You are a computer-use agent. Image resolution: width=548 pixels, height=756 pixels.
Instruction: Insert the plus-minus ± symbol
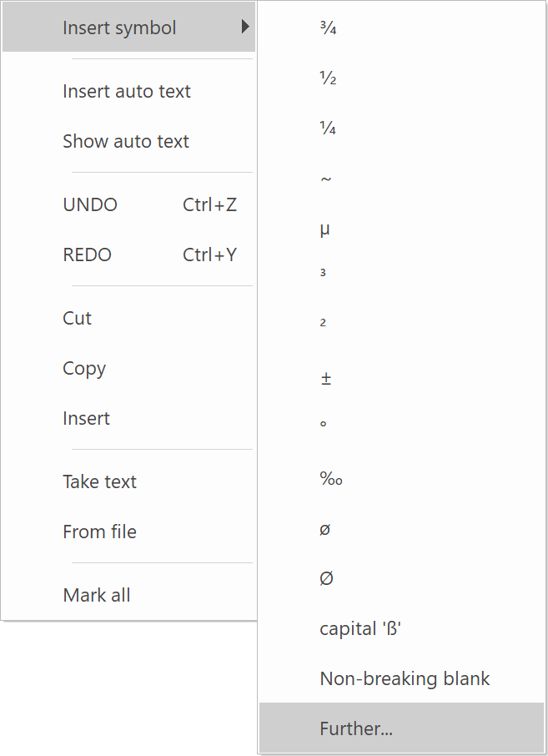tap(326, 379)
